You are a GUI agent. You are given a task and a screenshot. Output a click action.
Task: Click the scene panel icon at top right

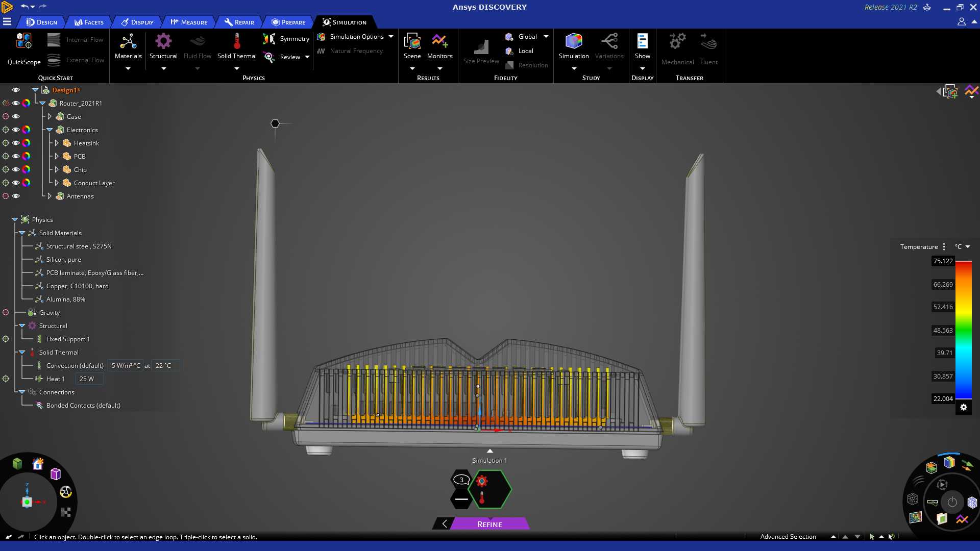(x=950, y=92)
